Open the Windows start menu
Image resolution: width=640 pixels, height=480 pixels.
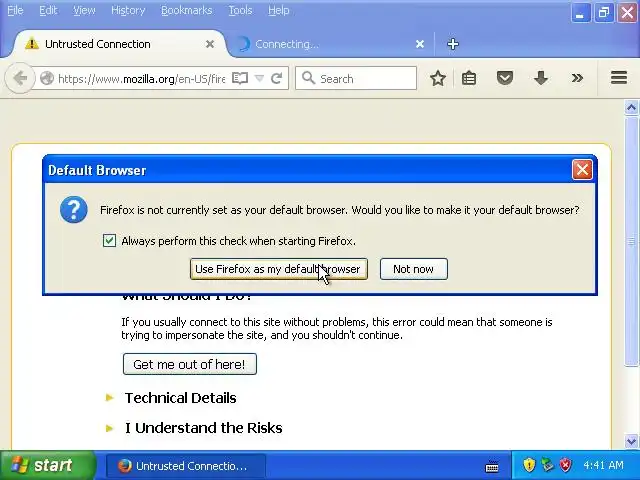click(47, 465)
